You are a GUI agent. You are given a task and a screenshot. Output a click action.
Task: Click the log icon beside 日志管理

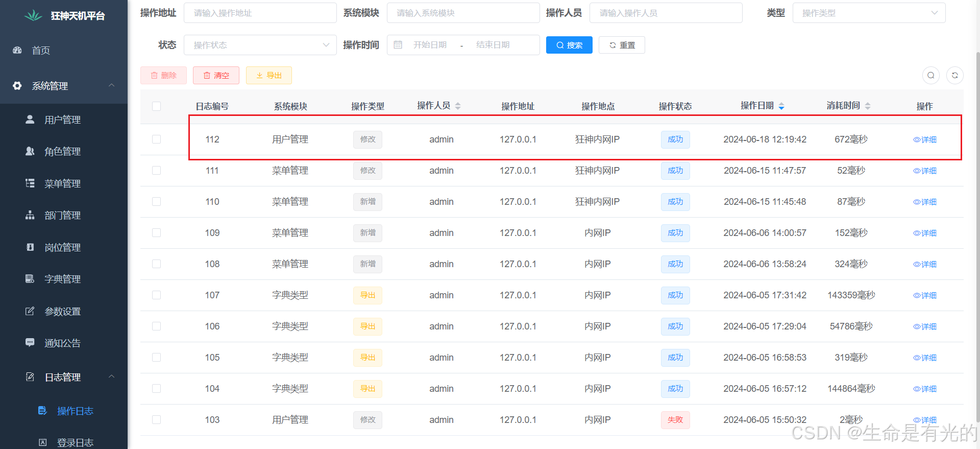tap(30, 377)
